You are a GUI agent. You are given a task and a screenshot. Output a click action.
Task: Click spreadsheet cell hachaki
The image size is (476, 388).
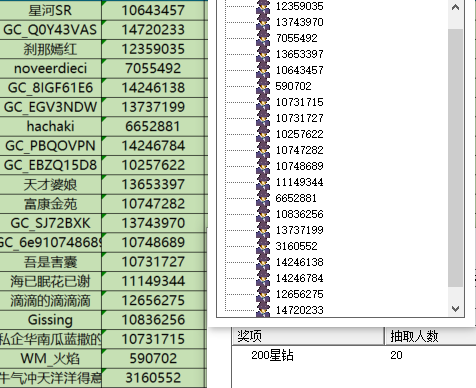click(x=50, y=126)
